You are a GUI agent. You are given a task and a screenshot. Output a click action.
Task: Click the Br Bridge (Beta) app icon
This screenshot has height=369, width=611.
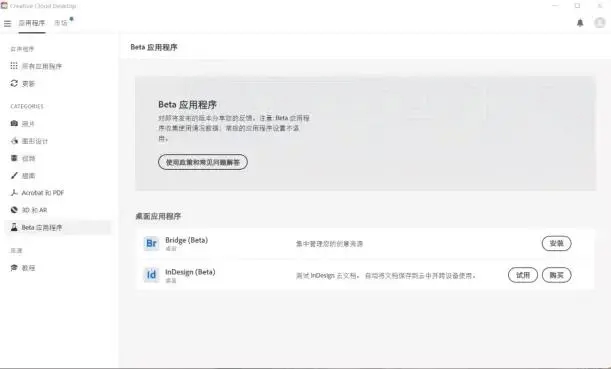[151, 244]
